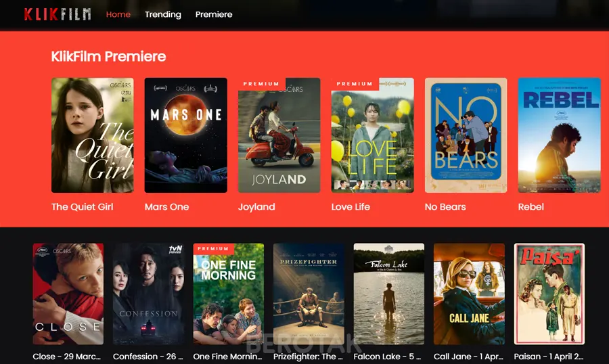Click the KlikFilm logo
Image resolution: width=609 pixels, height=364 pixels.
pos(58,14)
